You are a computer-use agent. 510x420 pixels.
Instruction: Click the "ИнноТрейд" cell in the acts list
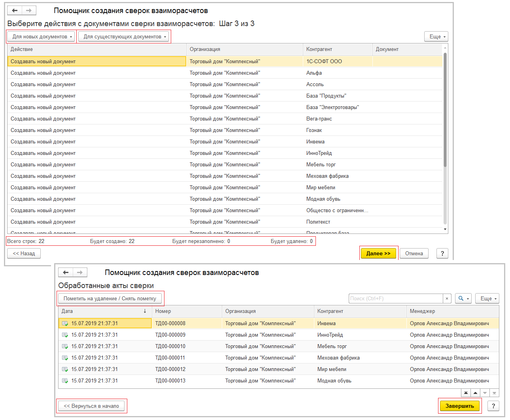click(360, 335)
